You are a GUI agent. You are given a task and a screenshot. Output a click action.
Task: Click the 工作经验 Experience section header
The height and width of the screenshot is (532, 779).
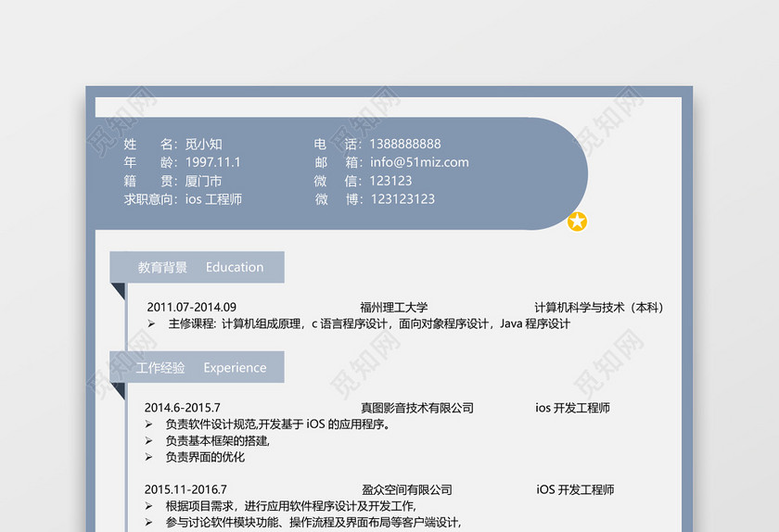click(x=197, y=367)
